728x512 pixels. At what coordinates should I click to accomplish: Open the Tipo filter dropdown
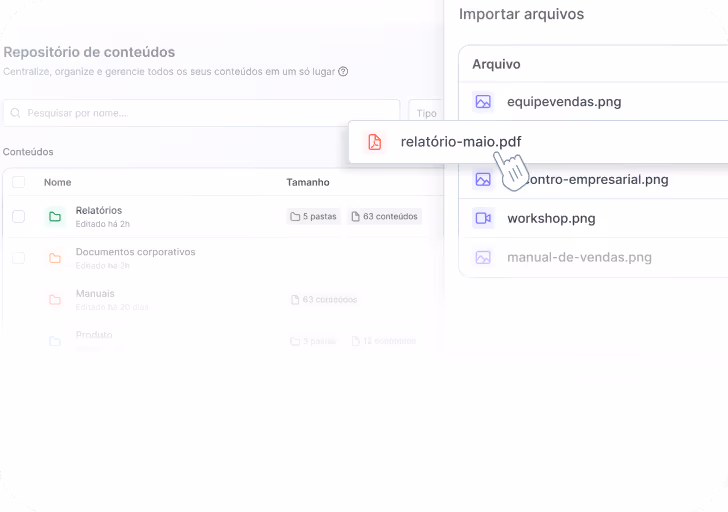(425, 113)
